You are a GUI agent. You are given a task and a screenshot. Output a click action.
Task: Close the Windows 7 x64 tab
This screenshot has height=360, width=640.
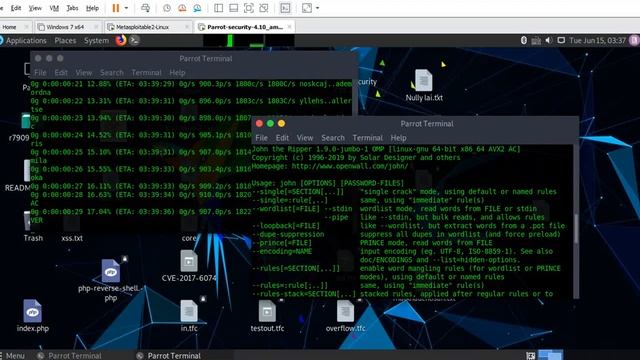(96, 27)
